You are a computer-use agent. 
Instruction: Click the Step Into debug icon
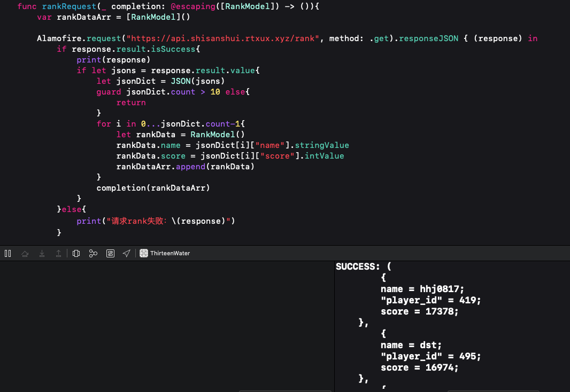point(42,253)
